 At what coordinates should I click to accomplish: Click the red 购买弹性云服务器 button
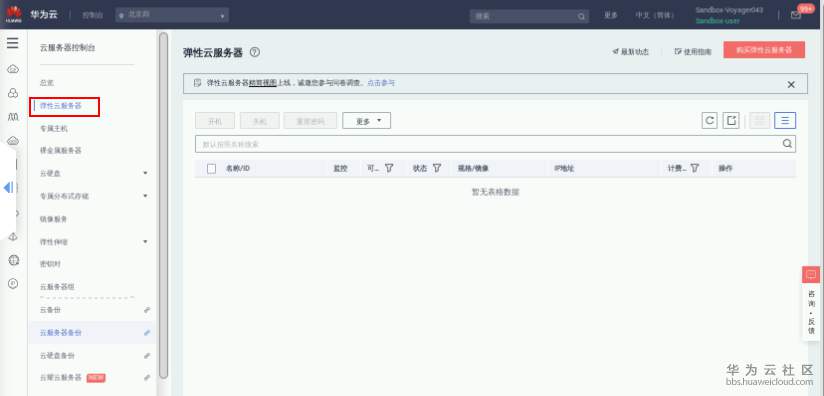764,50
